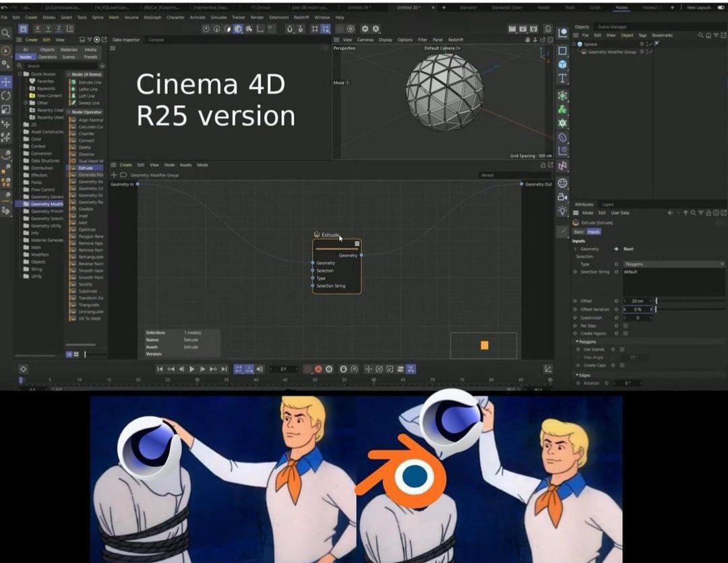
Task: Play the animation forward
Action: point(191,369)
